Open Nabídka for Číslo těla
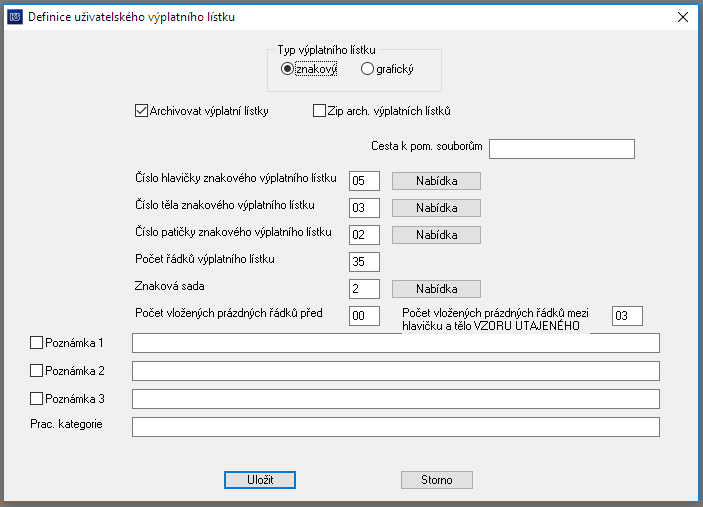This screenshot has width=703, height=507. click(436, 208)
